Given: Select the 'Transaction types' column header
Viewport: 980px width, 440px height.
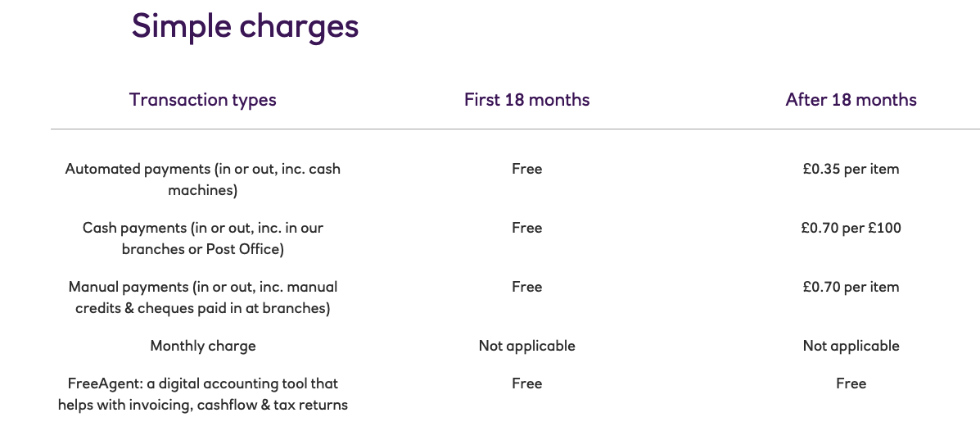Looking at the screenshot, I should (x=203, y=100).
